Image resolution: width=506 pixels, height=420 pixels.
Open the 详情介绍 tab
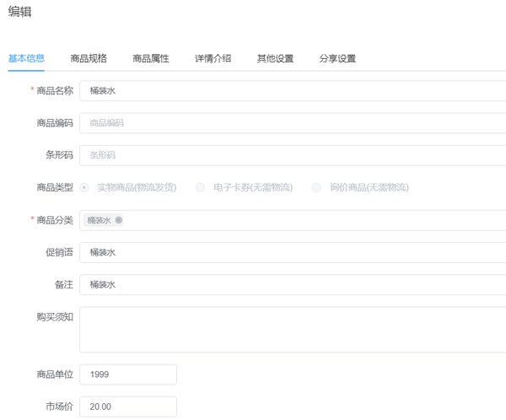tap(213, 58)
